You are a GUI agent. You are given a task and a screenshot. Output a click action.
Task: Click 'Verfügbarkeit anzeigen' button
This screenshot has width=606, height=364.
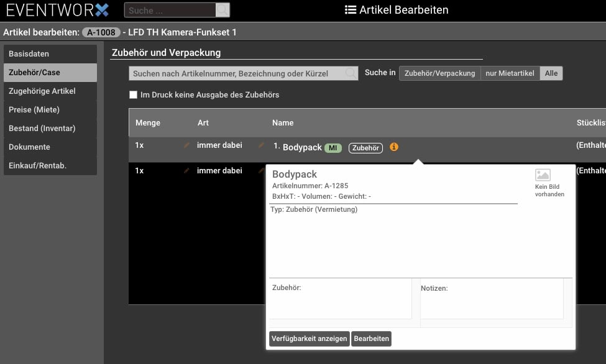(x=309, y=339)
